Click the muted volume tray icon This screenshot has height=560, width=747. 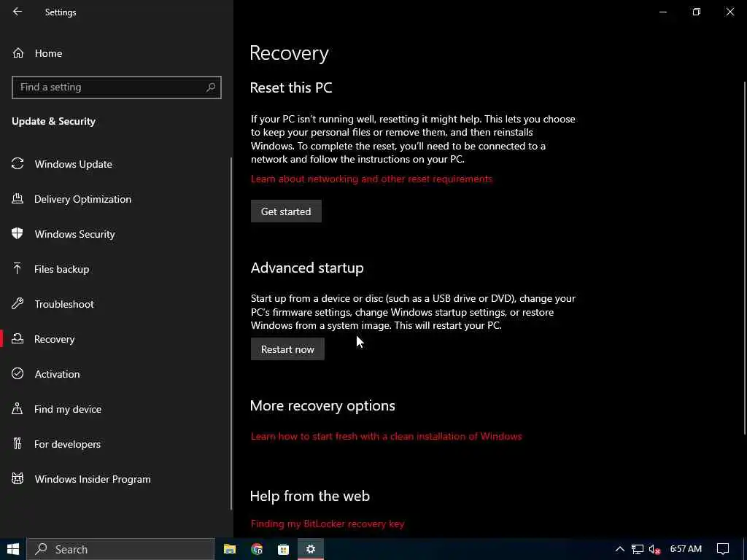655,550
